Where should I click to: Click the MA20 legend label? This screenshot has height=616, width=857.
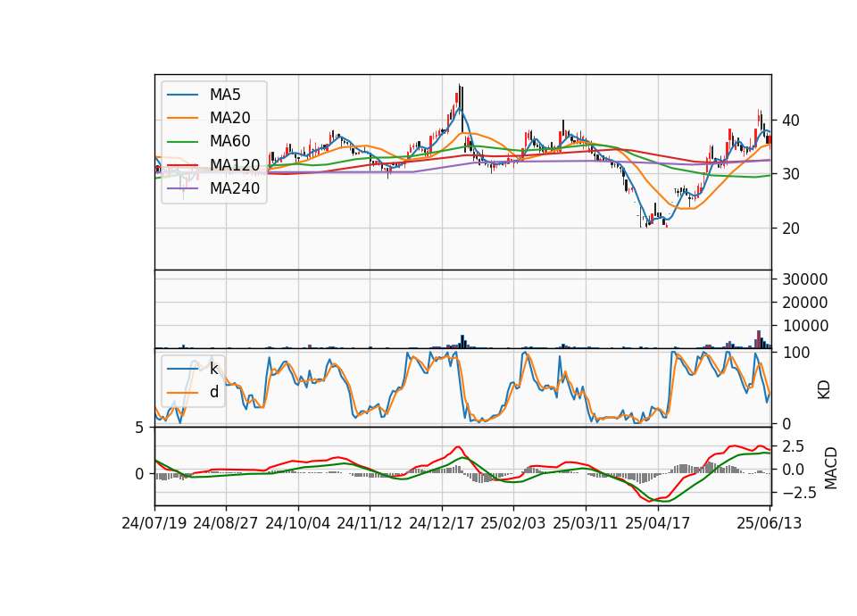[x=229, y=118]
